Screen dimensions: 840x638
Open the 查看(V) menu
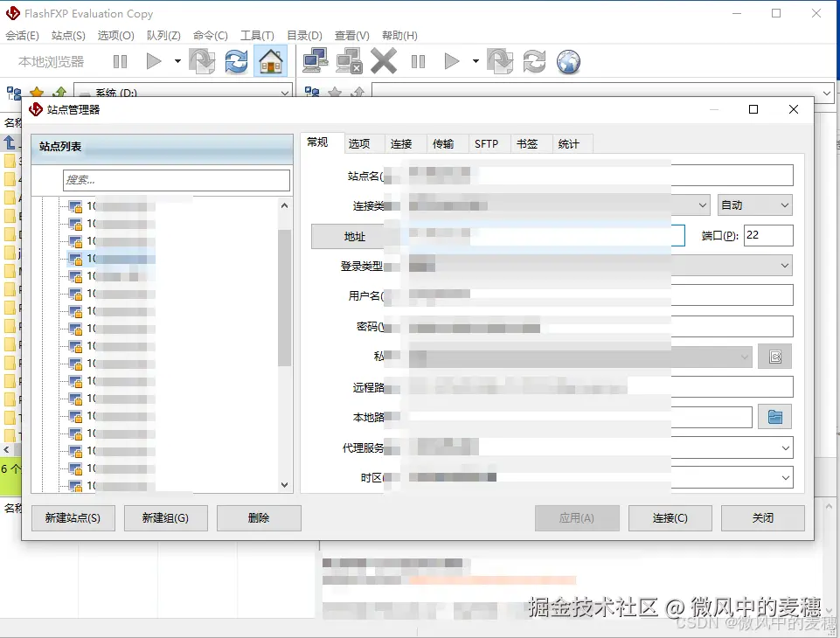tap(352, 35)
